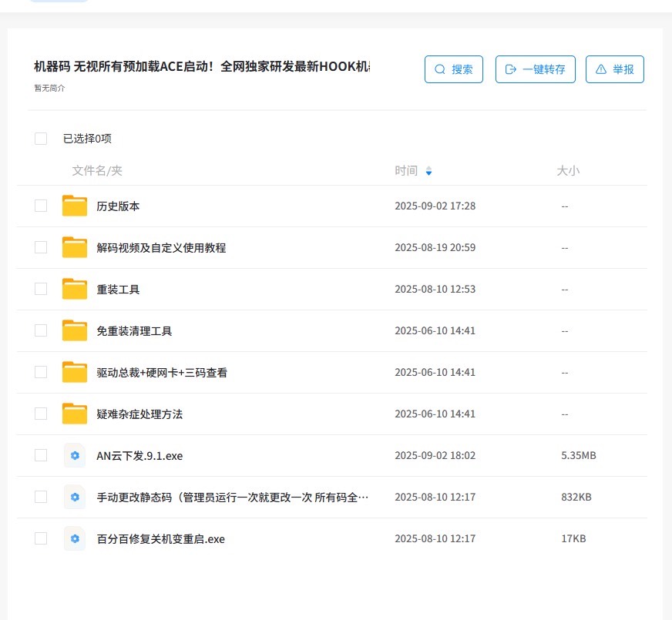Toggle the select-all checkbox beside 已选择0项
672x620 pixels.
(41, 139)
